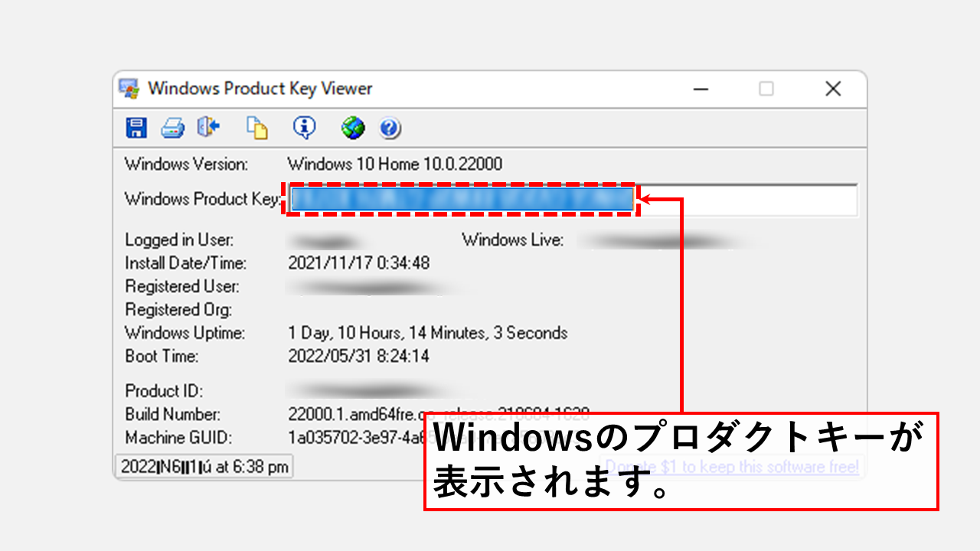The width and height of the screenshot is (980, 551).
Task: Print the product key information
Action: click(172, 128)
